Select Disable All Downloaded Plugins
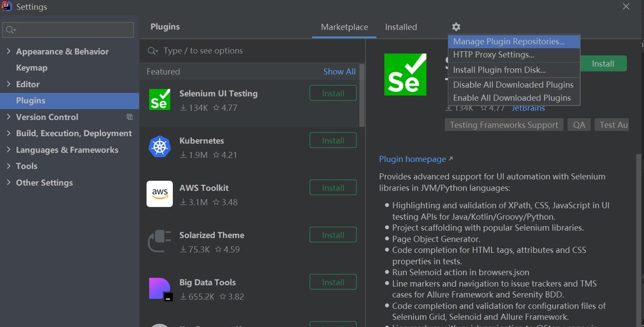644x327 pixels. tap(514, 84)
